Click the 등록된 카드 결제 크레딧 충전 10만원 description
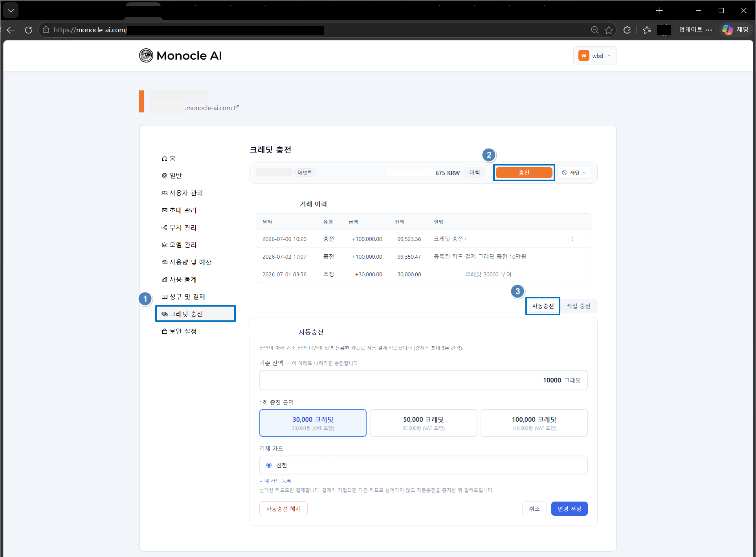Viewport: 756px width, 557px height. coord(480,257)
